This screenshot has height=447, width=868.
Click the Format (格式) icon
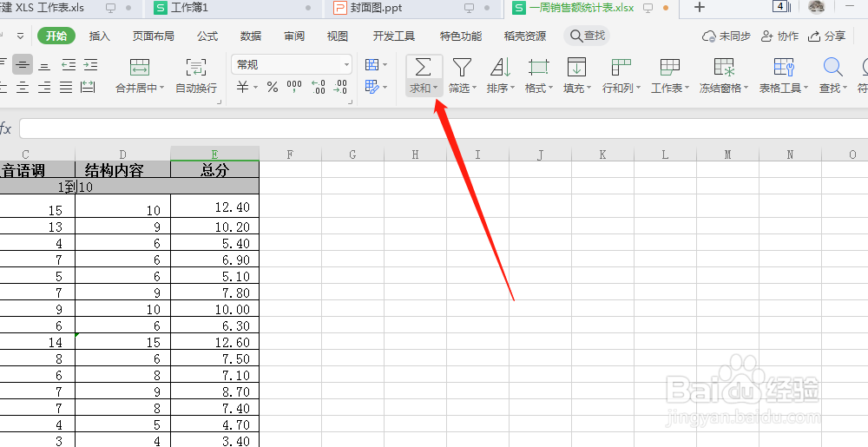click(539, 68)
